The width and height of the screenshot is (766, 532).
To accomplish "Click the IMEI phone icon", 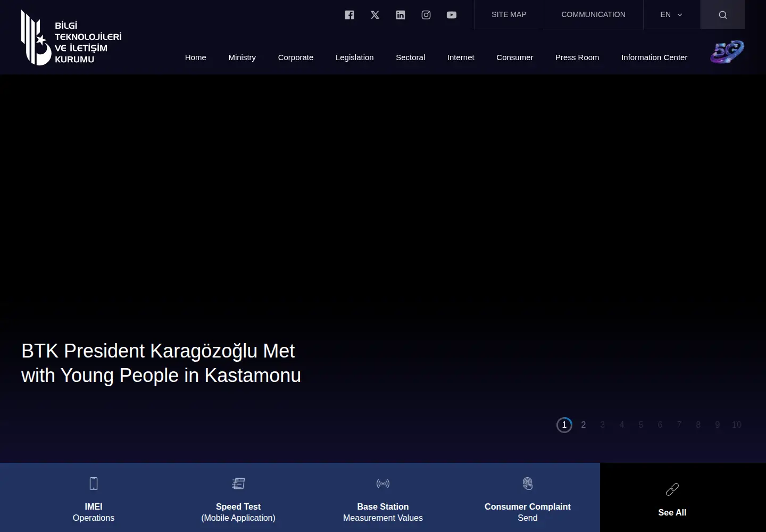I will tap(94, 484).
